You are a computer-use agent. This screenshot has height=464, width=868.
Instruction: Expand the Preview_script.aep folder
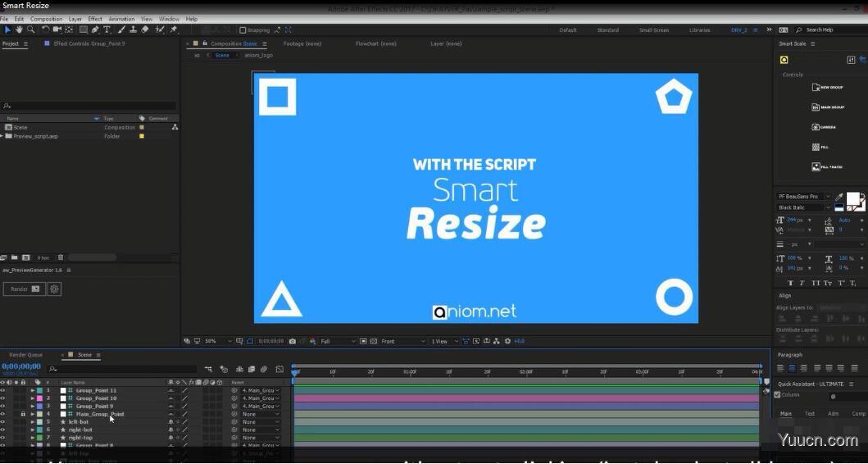coord(2,136)
